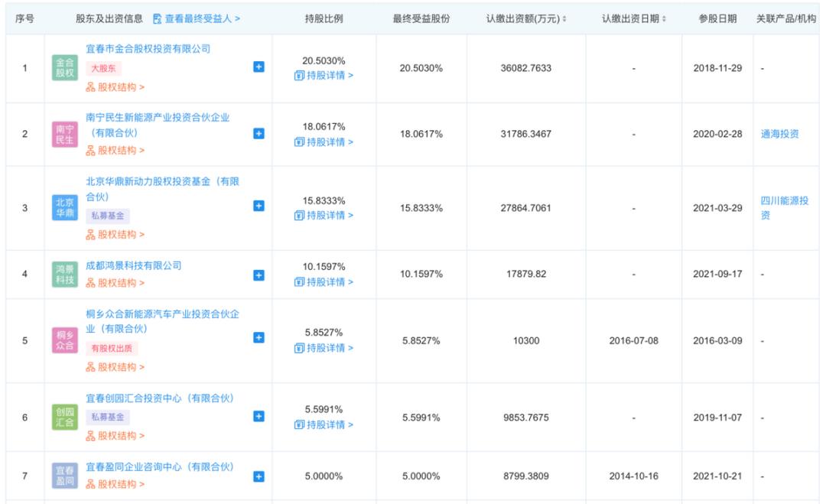This screenshot has width=826, height=504.
Task: View 股权结构 for 宜春盈同企业咨询
Action: point(115,484)
